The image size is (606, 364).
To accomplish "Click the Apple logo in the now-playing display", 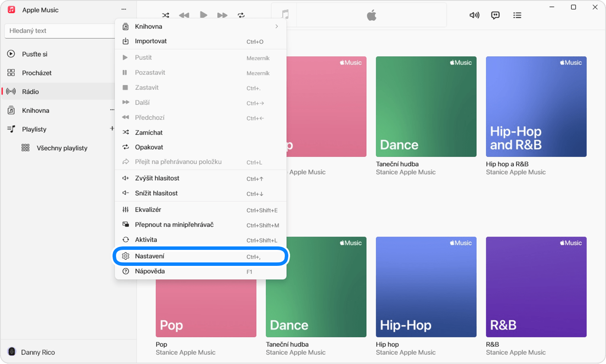I will pyautogui.click(x=371, y=16).
